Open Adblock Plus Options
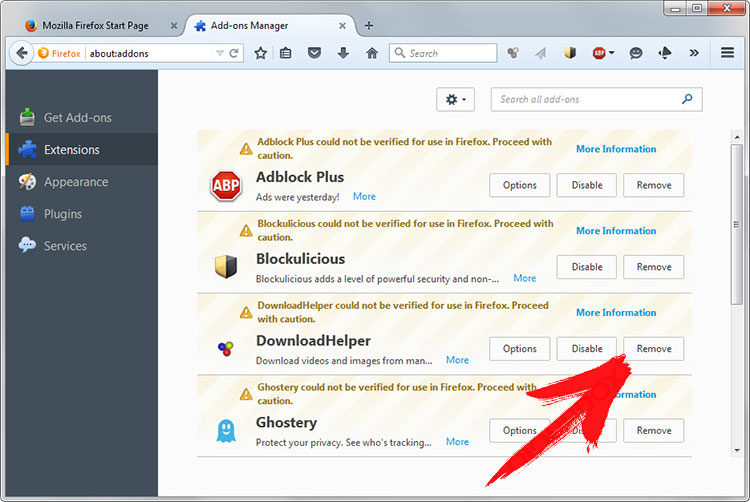750x502 pixels. (x=519, y=185)
